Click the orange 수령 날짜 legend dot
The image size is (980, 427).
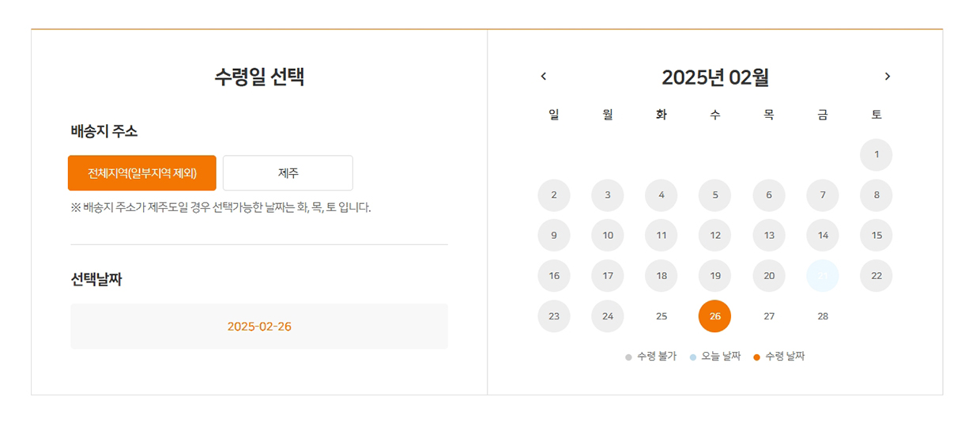(x=756, y=357)
